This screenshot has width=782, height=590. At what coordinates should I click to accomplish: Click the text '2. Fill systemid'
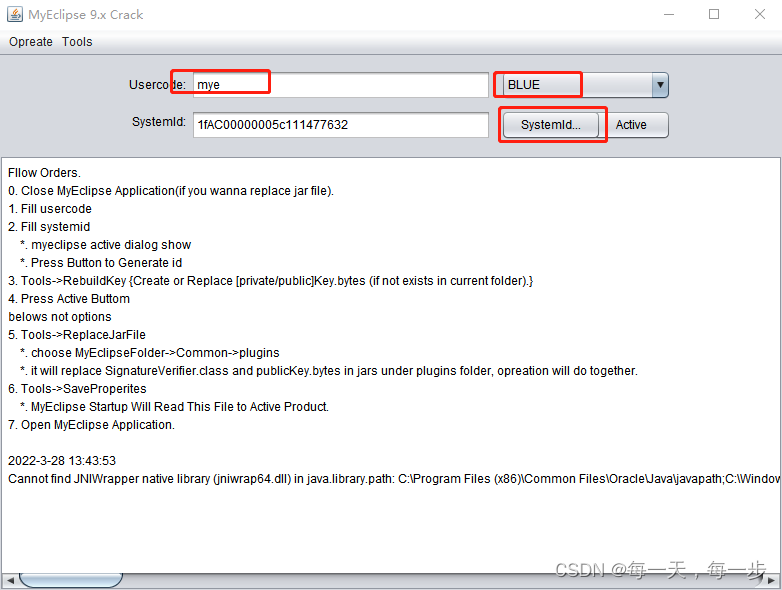click(x=49, y=227)
